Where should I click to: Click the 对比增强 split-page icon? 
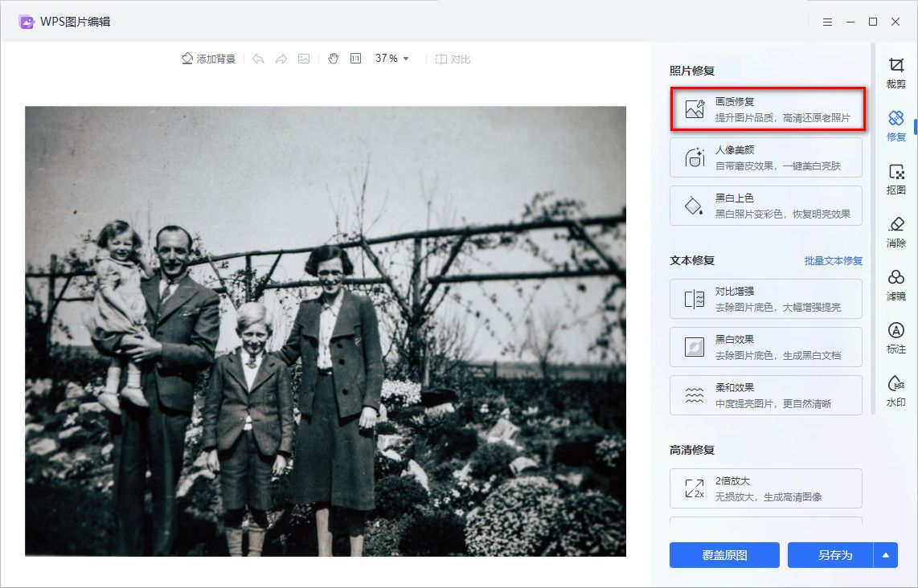pyautogui.click(x=695, y=299)
